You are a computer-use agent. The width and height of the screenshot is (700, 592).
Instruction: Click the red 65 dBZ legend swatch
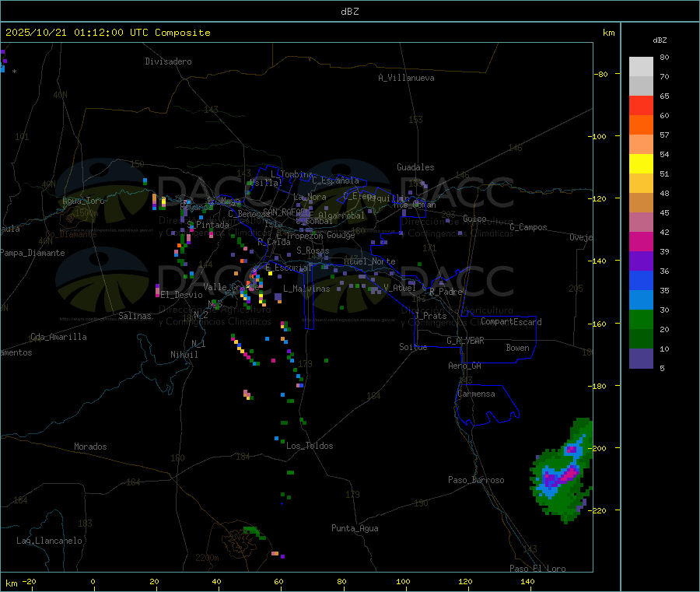pyautogui.click(x=641, y=106)
